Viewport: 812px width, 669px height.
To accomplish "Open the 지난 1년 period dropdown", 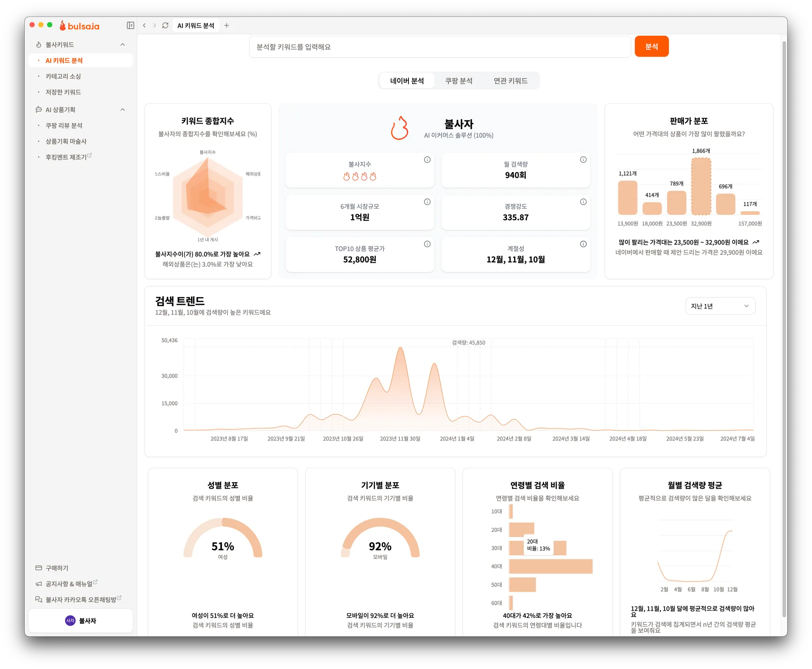I will [x=720, y=306].
